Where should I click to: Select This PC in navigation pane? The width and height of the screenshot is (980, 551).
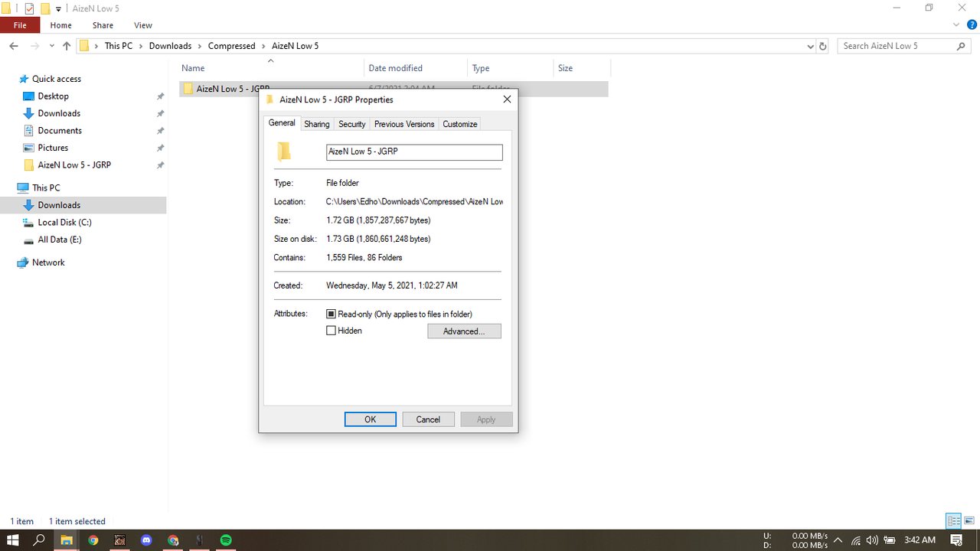coord(46,187)
